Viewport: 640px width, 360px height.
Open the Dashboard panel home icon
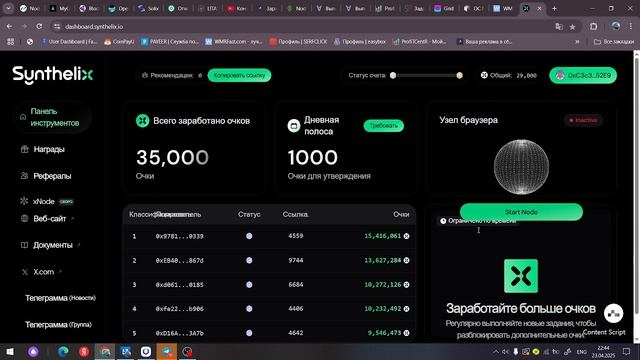[x=23, y=117]
